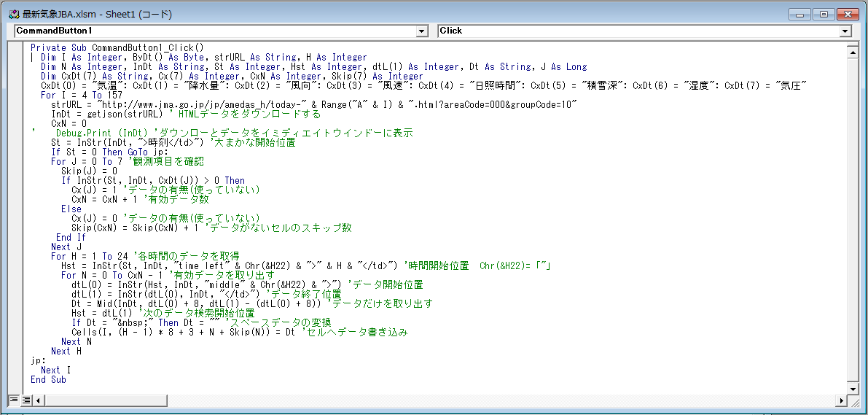Image resolution: width=868 pixels, height=415 pixels.
Task: Click the 'Skip(CxN) = Skip(CxN) + 1' line
Action: [211, 227]
